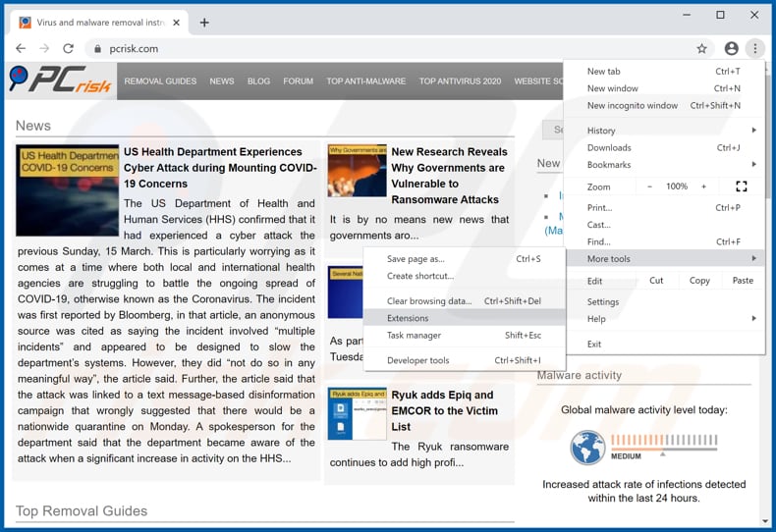Viewport: 776px width, 532px height.
Task: Choose New incognito window
Action: click(633, 106)
